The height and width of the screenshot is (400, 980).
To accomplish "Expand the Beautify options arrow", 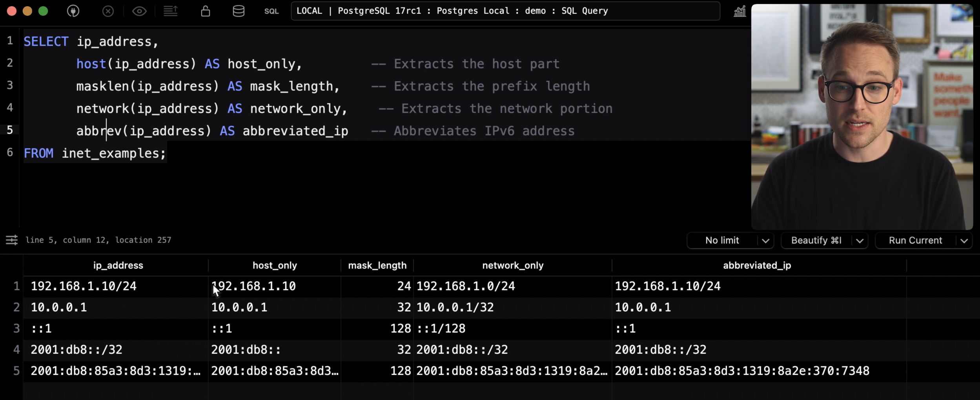I will [x=860, y=241].
